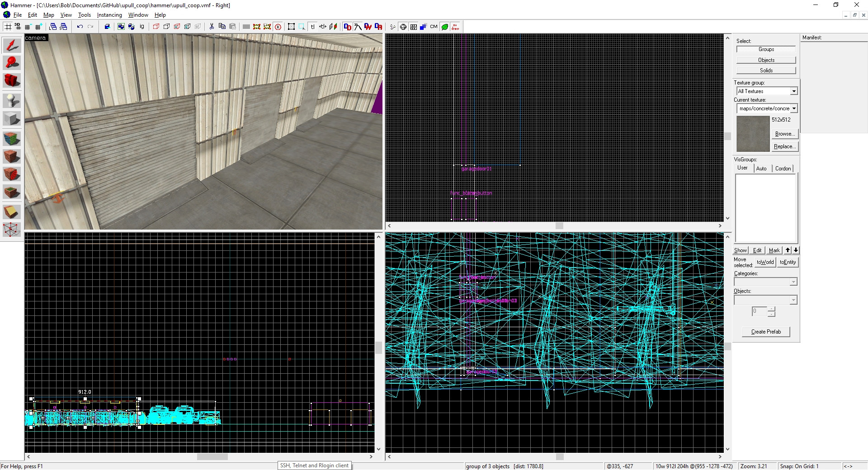Viewport: 868px width, 470px height.
Task: Expand the Texture group dropdown
Action: tap(793, 91)
